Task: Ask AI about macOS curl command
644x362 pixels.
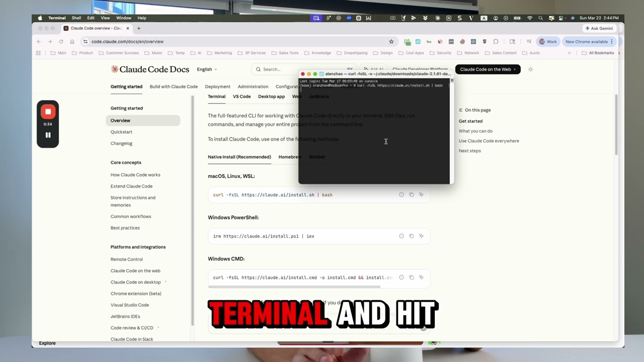Action: pyautogui.click(x=421, y=195)
